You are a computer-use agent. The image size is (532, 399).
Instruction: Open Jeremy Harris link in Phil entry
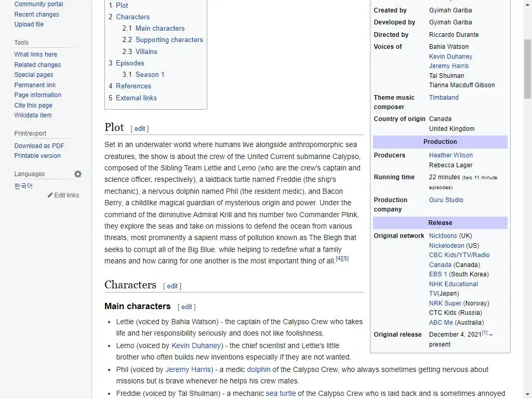coord(188,369)
